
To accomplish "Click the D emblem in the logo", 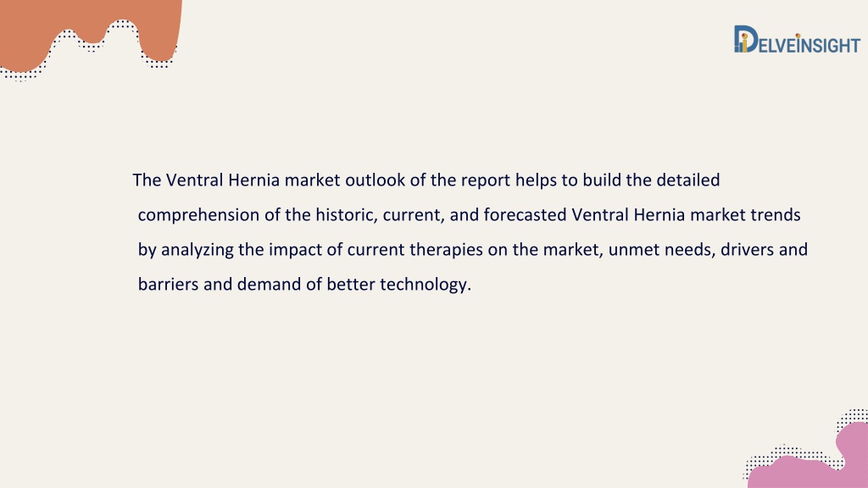I will coord(746,39).
